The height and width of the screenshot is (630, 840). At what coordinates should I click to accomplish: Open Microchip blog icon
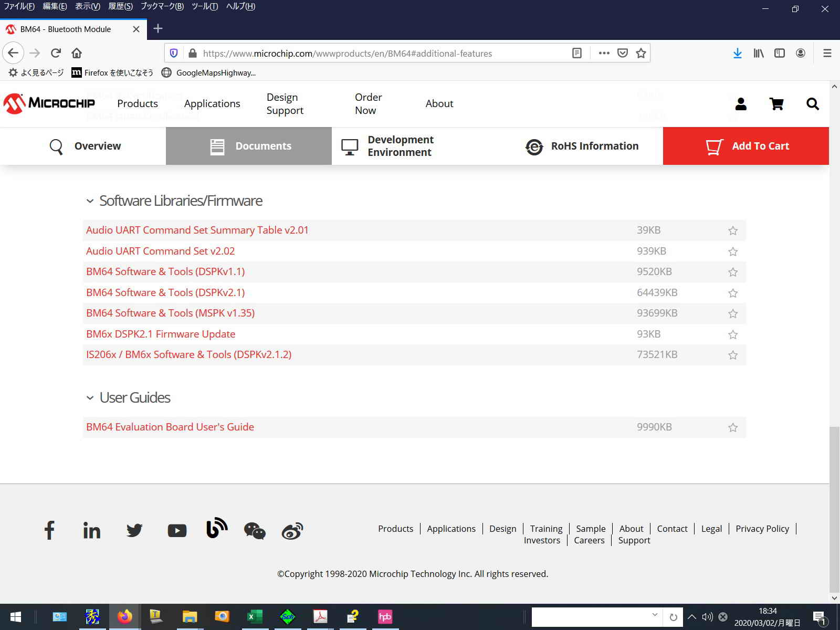216,528
